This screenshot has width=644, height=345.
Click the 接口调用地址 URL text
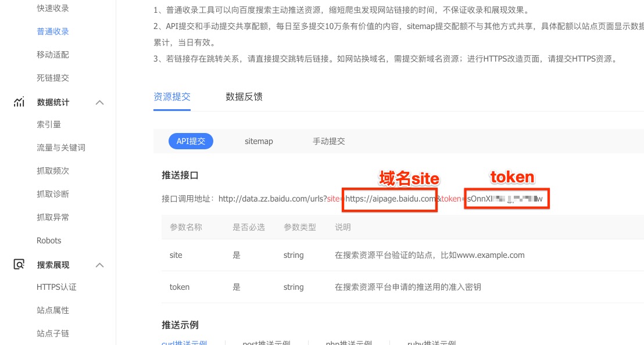(x=271, y=199)
